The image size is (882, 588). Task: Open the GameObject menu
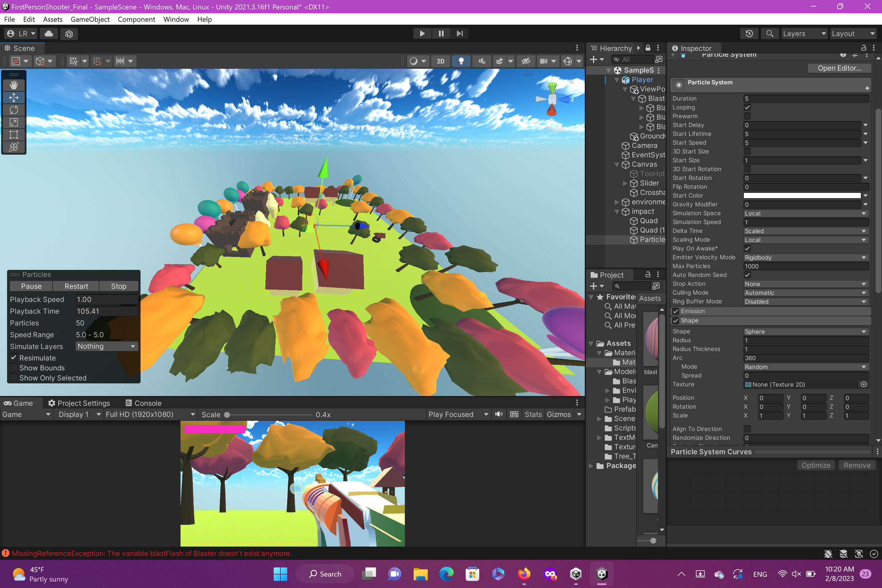[90, 19]
